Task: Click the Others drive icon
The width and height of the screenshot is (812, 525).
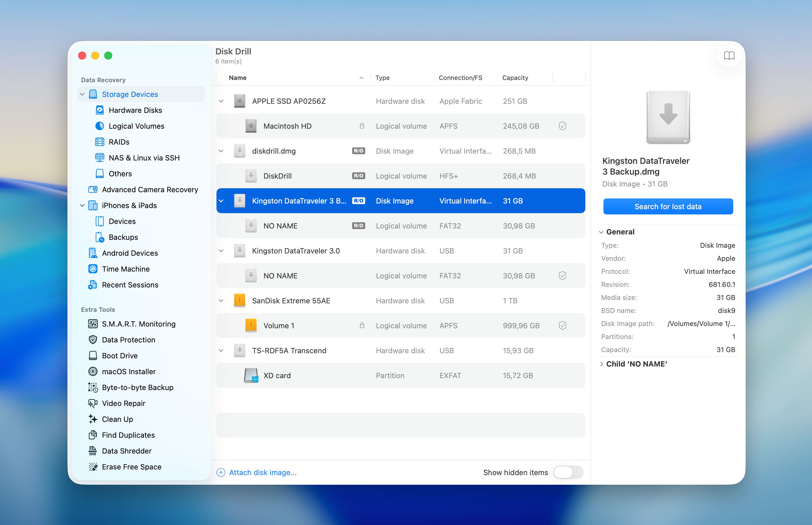Action: tap(99, 173)
